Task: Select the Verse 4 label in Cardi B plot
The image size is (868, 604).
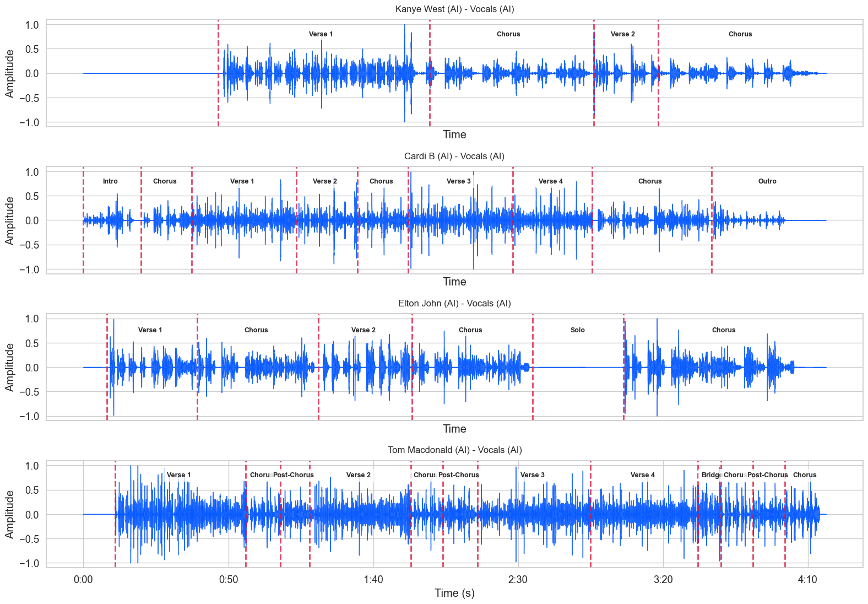Action: pyautogui.click(x=551, y=181)
